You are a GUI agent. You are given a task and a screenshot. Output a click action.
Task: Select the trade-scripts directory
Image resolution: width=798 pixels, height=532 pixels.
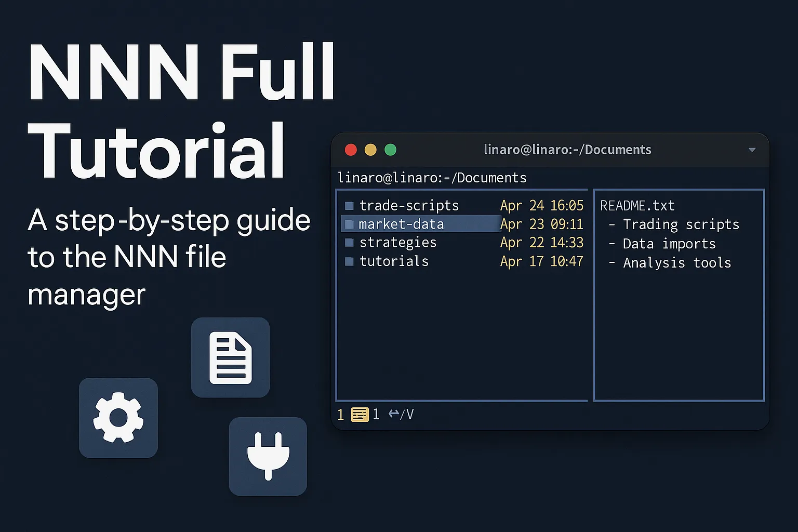click(409, 206)
